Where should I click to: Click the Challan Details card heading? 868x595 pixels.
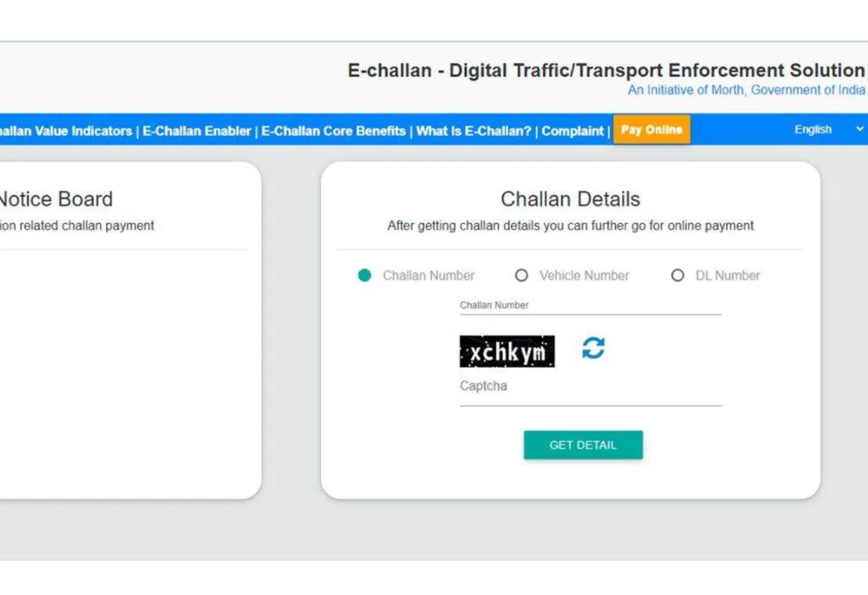pos(570,199)
